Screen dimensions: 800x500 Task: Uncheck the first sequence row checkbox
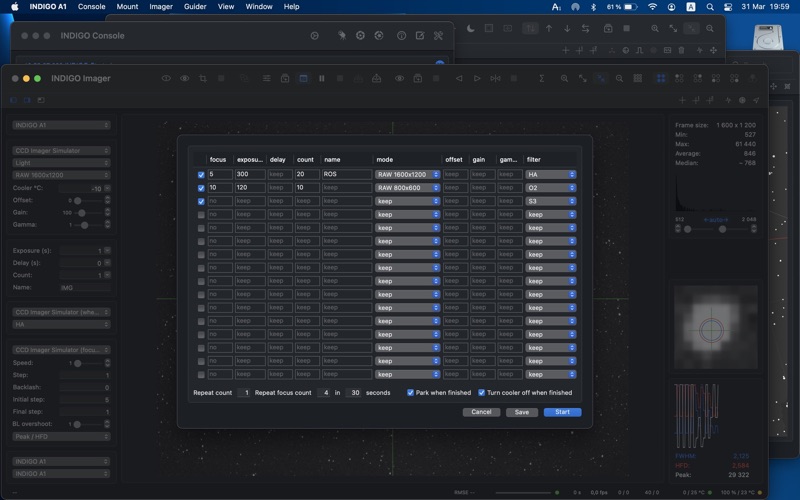click(201, 175)
